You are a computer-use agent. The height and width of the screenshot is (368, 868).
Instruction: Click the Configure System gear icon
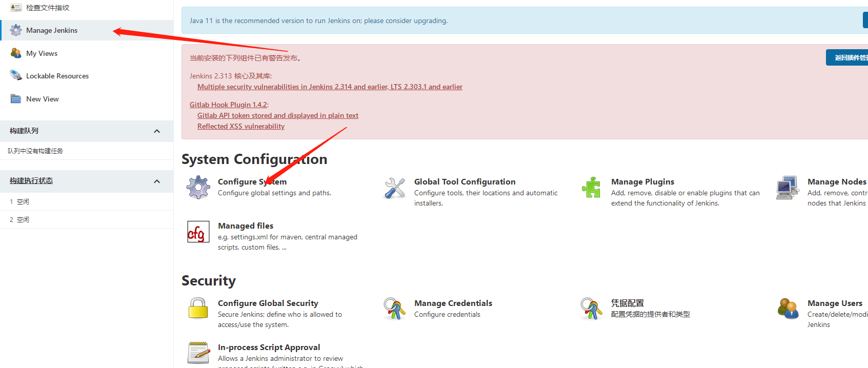[x=198, y=188]
